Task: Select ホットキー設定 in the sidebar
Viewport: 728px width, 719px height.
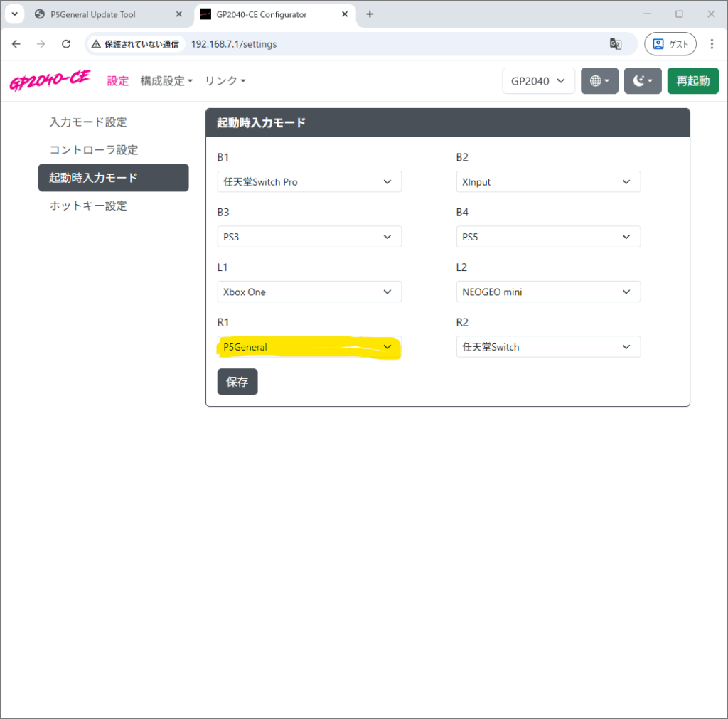Action: pyautogui.click(x=88, y=206)
